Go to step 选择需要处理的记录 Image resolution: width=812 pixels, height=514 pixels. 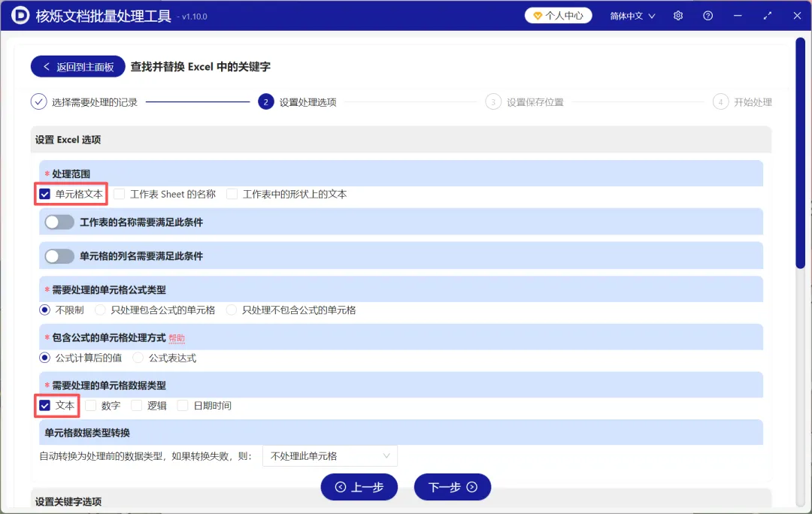[84, 102]
